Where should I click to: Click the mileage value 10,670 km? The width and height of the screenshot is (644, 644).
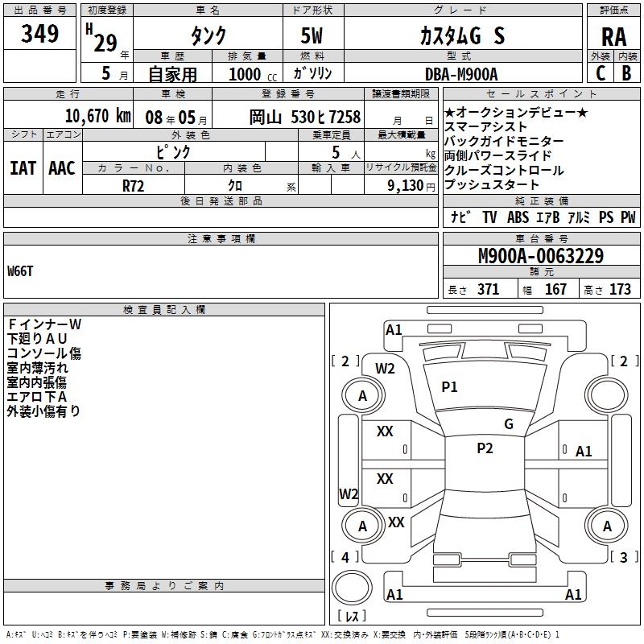pyautogui.click(x=98, y=116)
